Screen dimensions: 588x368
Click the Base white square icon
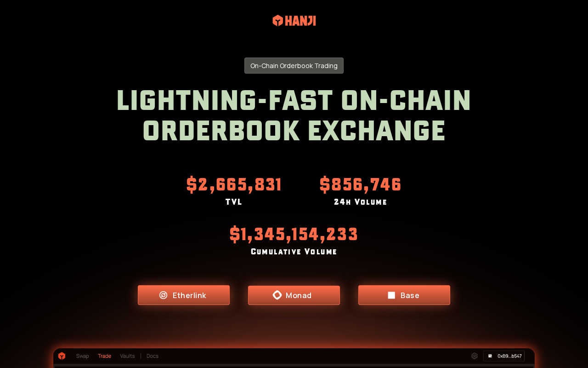click(391, 295)
